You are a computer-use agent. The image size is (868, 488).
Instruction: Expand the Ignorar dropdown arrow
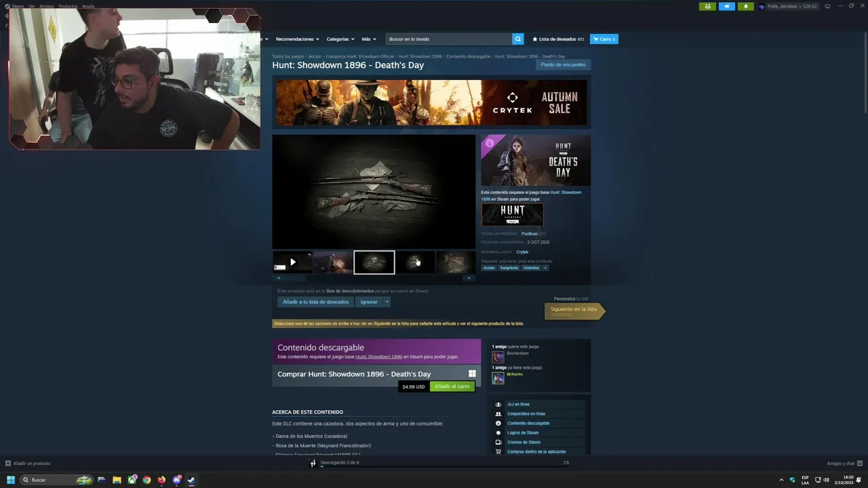point(387,302)
